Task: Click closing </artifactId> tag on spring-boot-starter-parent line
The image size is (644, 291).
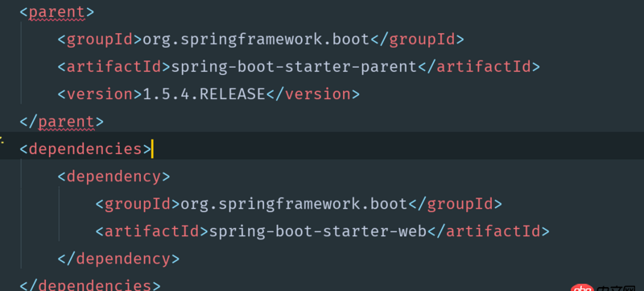Action: click(479, 67)
